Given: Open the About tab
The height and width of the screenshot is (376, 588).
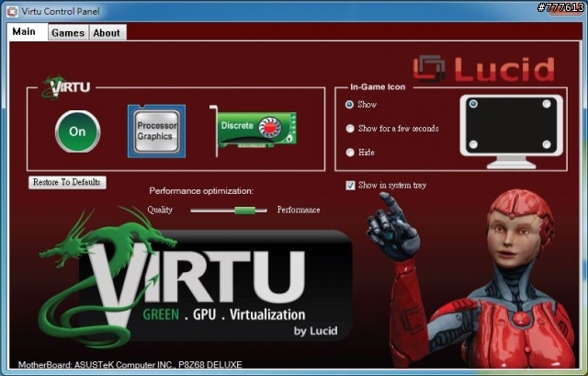Looking at the screenshot, I should click(107, 33).
